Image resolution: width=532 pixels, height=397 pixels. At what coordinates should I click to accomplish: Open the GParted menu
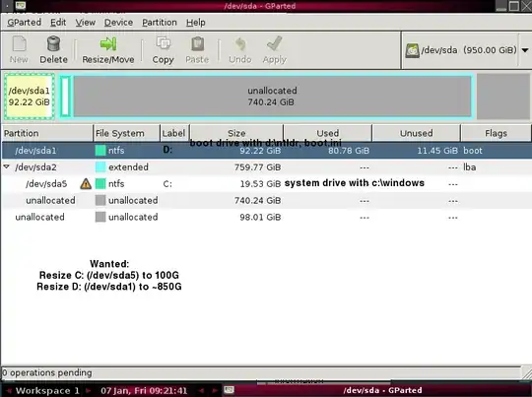click(24, 23)
